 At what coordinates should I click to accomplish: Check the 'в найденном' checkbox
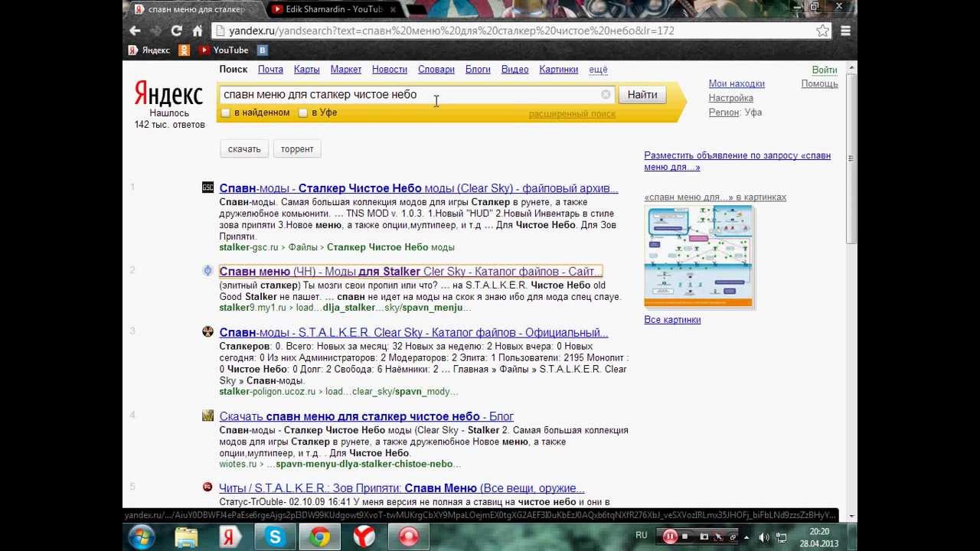(225, 112)
